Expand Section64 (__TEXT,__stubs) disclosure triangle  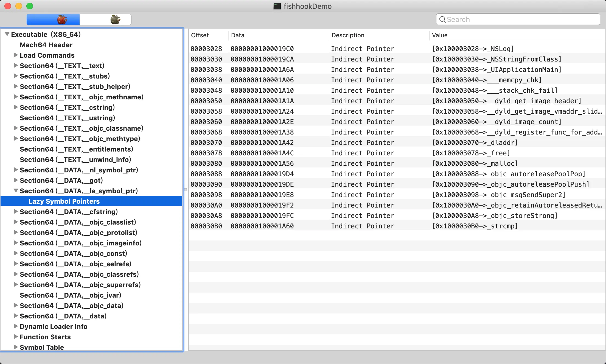coord(16,76)
